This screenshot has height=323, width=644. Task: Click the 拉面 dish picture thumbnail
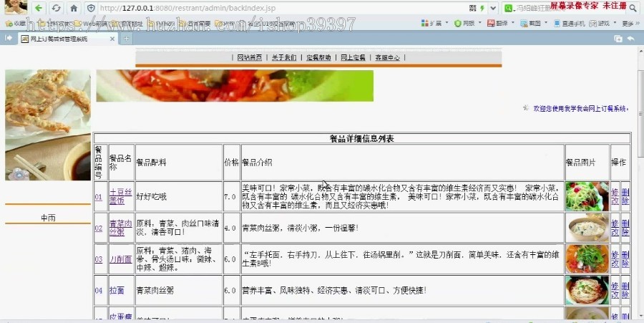(x=587, y=290)
